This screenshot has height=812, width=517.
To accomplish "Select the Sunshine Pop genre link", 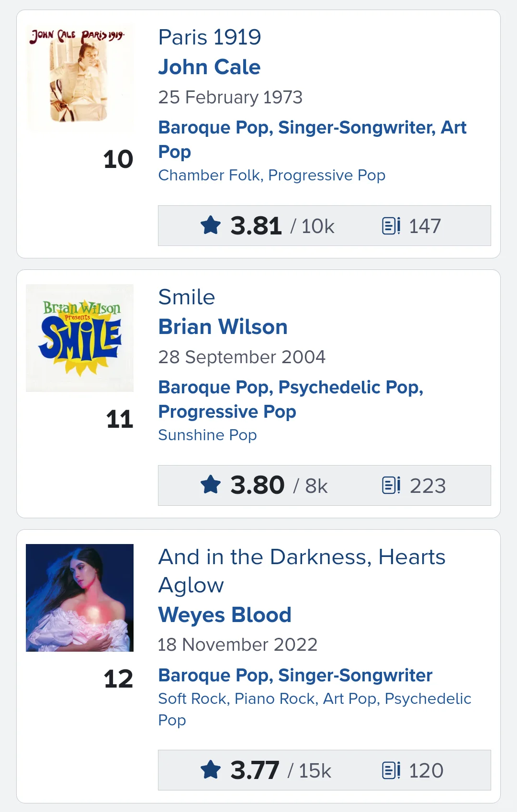I will pyautogui.click(x=207, y=435).
